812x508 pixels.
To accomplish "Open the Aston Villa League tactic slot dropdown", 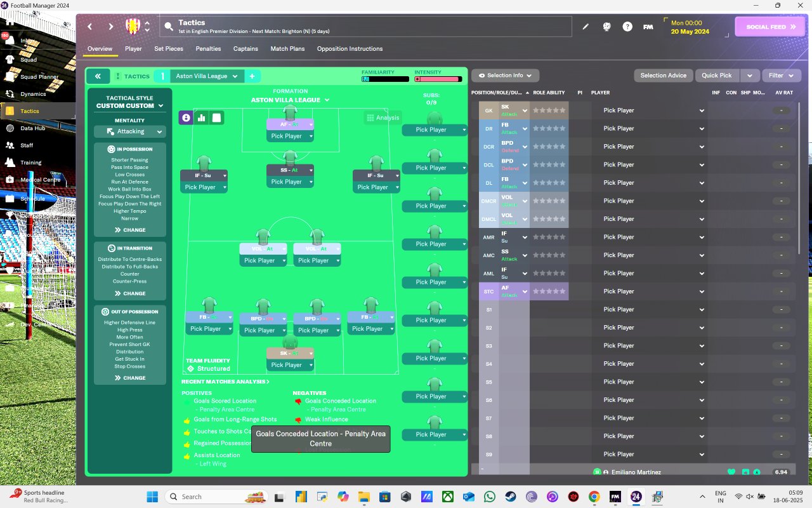I will (x=207, y=76).
